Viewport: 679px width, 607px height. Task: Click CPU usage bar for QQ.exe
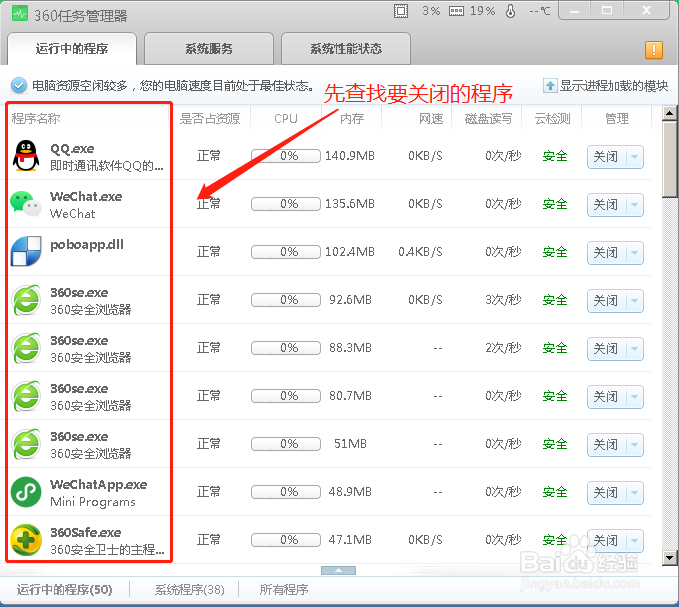286,155
